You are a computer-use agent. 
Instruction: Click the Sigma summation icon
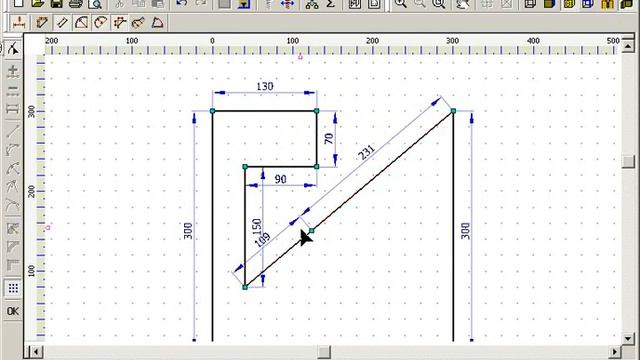(331, 4)
